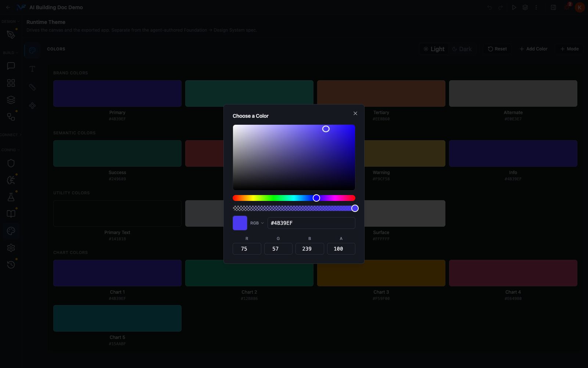Screen dimensions: 588x368
Task: Open the K user avatar menu
Action: [580, 7]
